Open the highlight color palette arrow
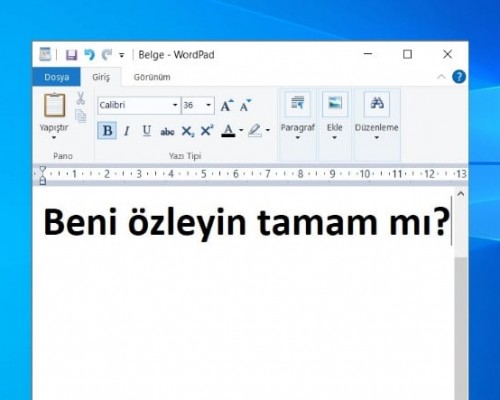The height and width of the screenshot is (400, 500). tap(268, 131)
